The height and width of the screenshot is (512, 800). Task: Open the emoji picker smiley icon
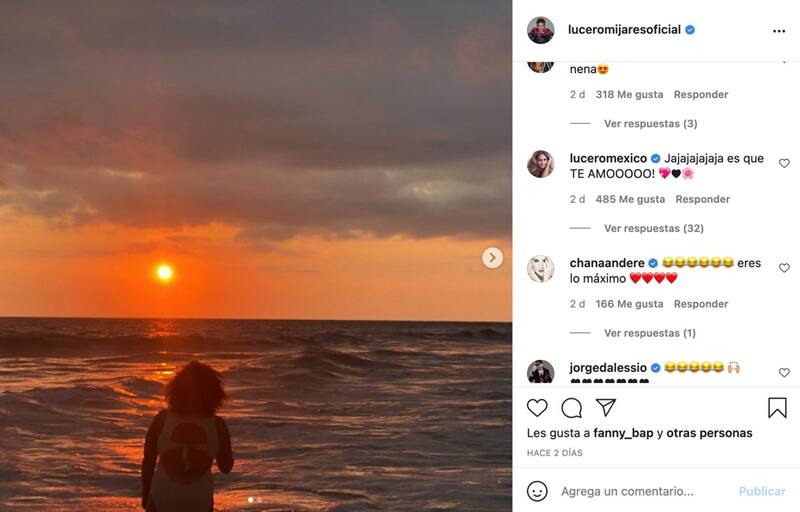coord(537,491)
